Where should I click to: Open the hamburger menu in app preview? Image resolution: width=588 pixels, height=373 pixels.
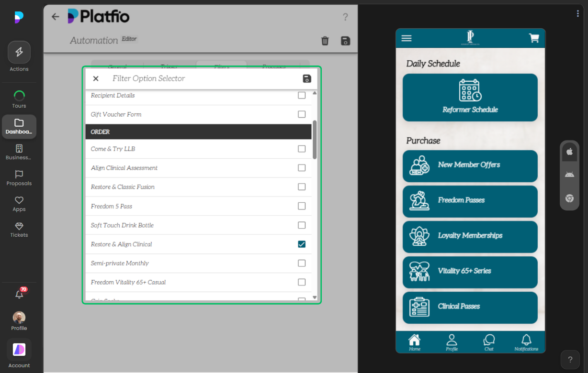pos(407,38)
